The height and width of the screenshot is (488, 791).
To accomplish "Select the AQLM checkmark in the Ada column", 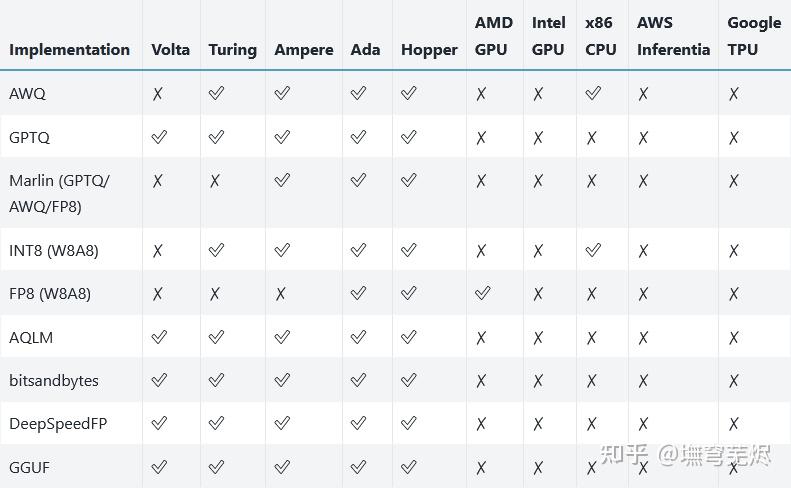I will [x=358, y=337].
